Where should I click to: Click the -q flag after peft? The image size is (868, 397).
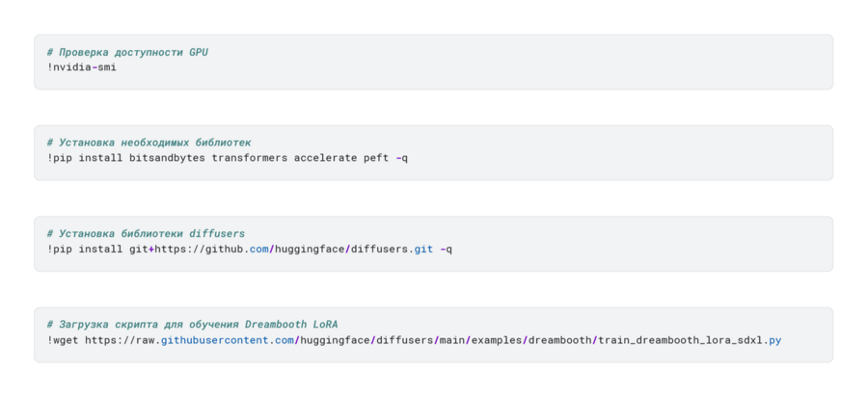pos(401,157)
